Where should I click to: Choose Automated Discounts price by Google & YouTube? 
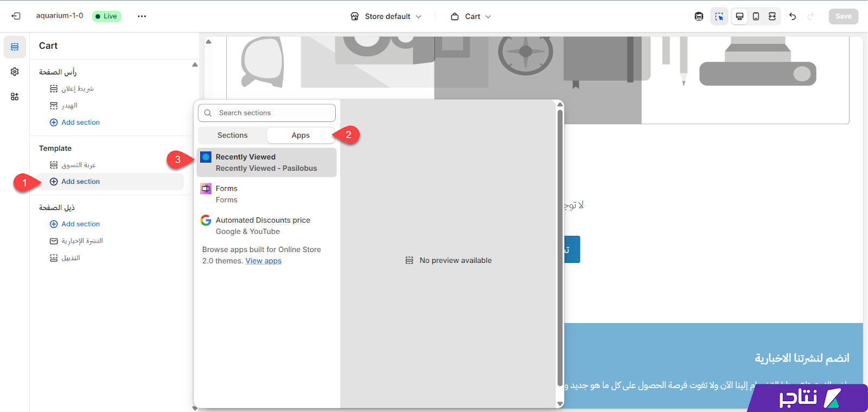click(266, 226)
